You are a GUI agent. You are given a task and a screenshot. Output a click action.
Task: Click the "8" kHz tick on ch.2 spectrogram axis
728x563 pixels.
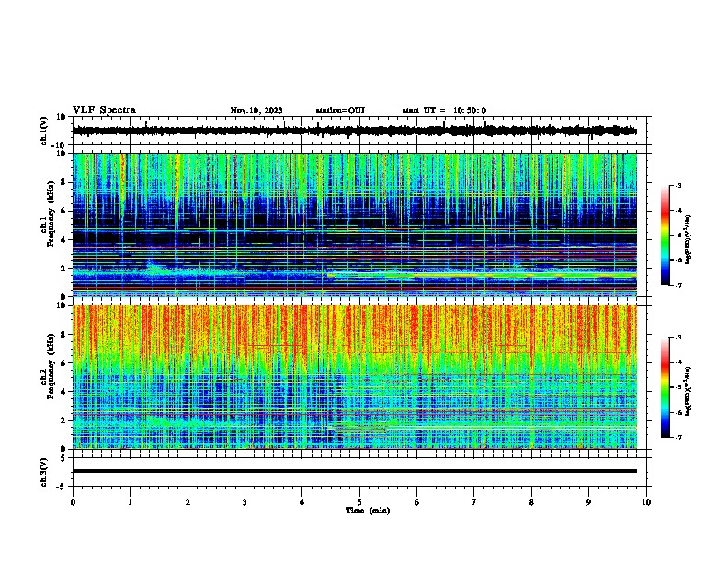pyautogui.click(x=63, y=334)
